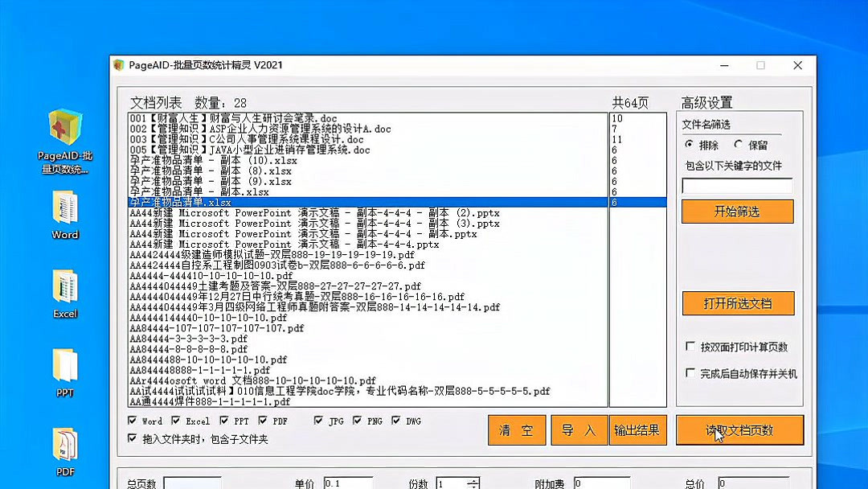This screenshot has width=868, height=489.
Task: Click the keyword filter input field
Action: pos(736,186)
